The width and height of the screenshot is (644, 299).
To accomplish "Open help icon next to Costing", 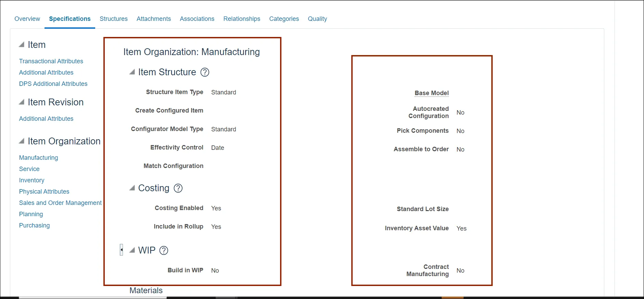I will 178,188.
